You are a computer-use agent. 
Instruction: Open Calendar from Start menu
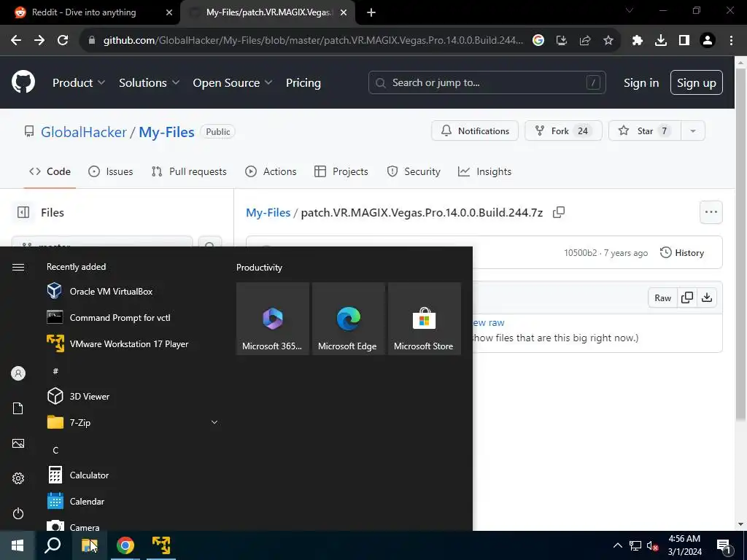point(133,502)
